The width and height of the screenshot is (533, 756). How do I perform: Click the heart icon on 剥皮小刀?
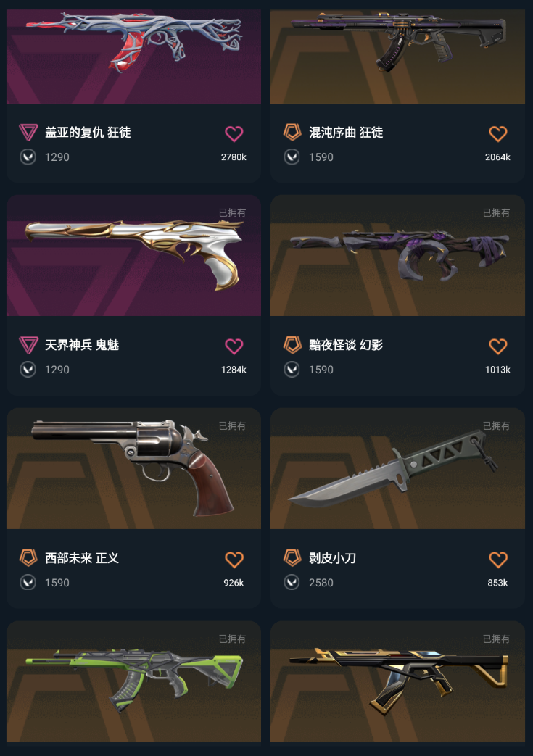coord(497,560)
